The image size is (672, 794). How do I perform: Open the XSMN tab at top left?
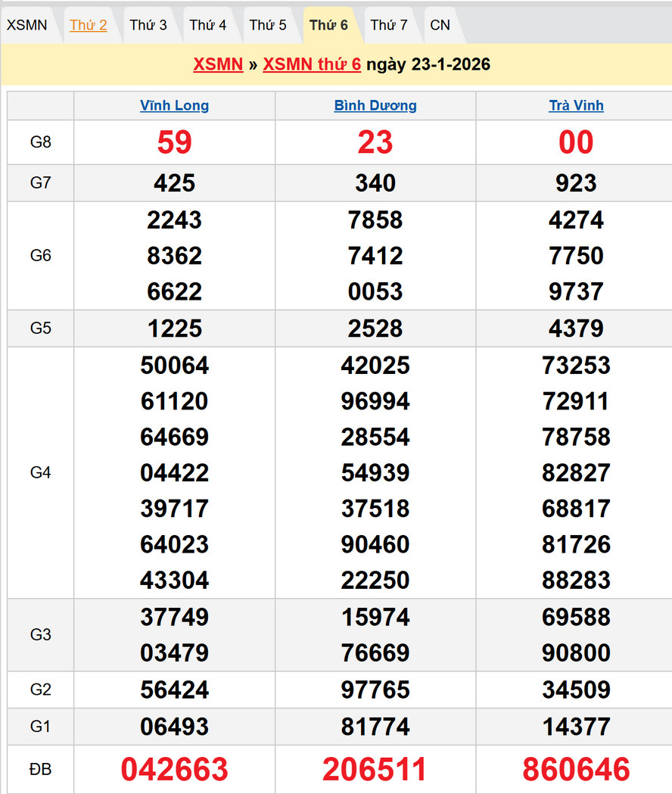(27, 25)
